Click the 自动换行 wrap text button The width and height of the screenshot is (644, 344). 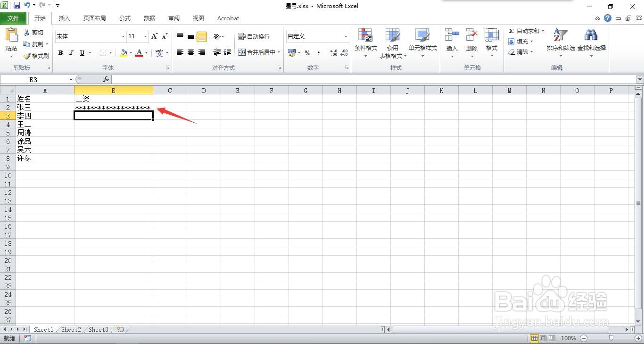coord(254,36)
